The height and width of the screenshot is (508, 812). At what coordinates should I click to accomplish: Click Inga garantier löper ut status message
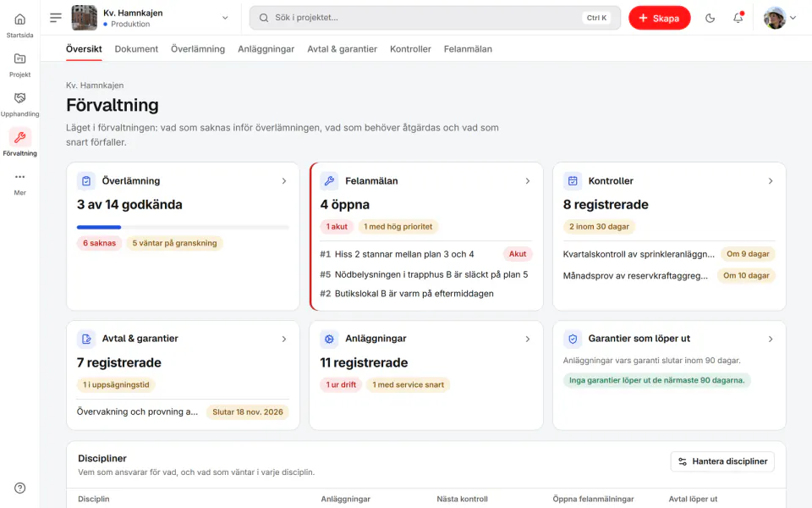[x=656, y=380]
